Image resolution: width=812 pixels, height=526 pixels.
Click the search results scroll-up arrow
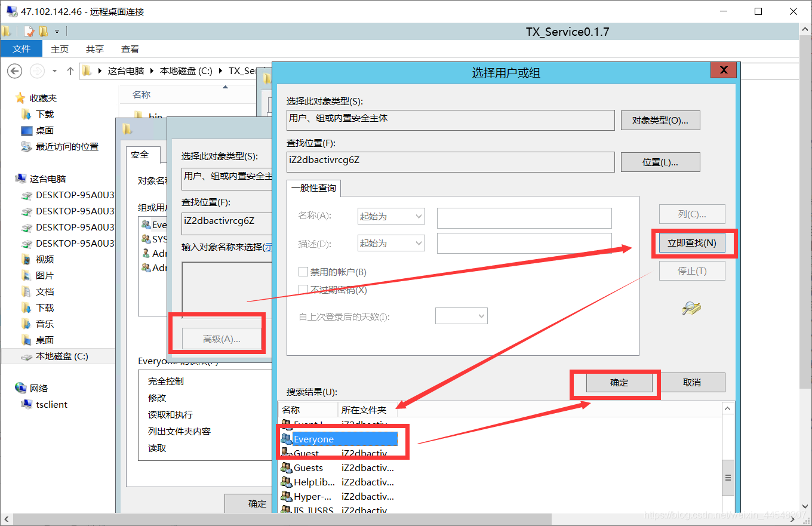pyautogui.click(x=728, y=408)
